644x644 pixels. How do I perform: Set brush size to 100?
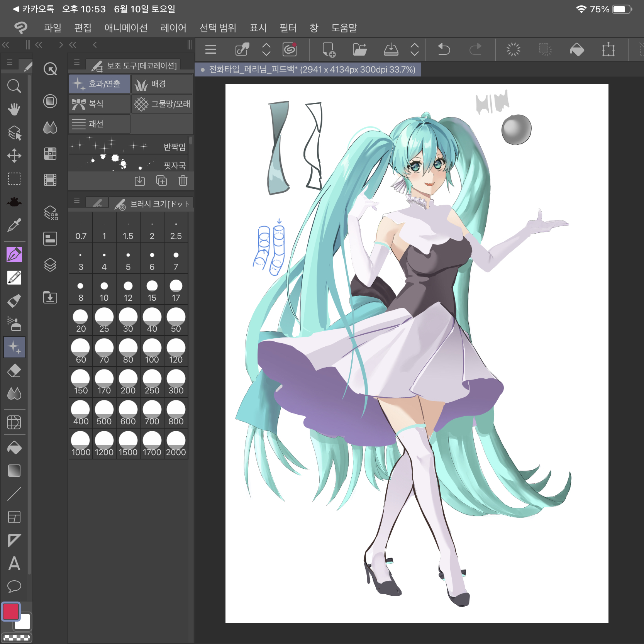(x=152, y=351)
